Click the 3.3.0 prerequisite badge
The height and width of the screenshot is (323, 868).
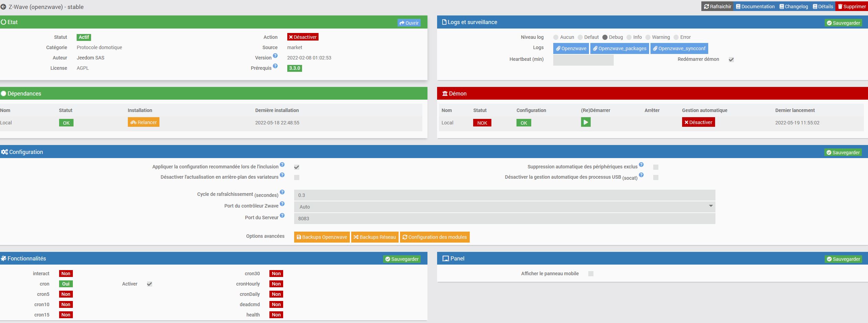(x=294, y=68)
